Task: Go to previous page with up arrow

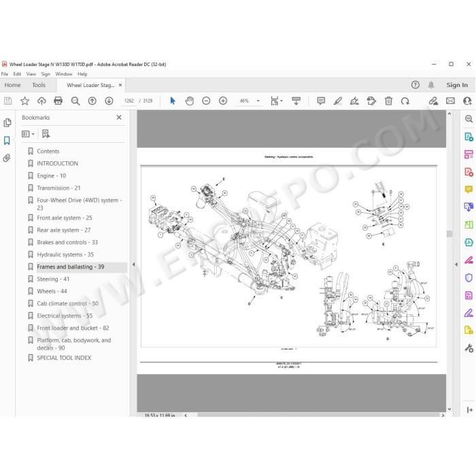Action: click(x=92, y=101)
